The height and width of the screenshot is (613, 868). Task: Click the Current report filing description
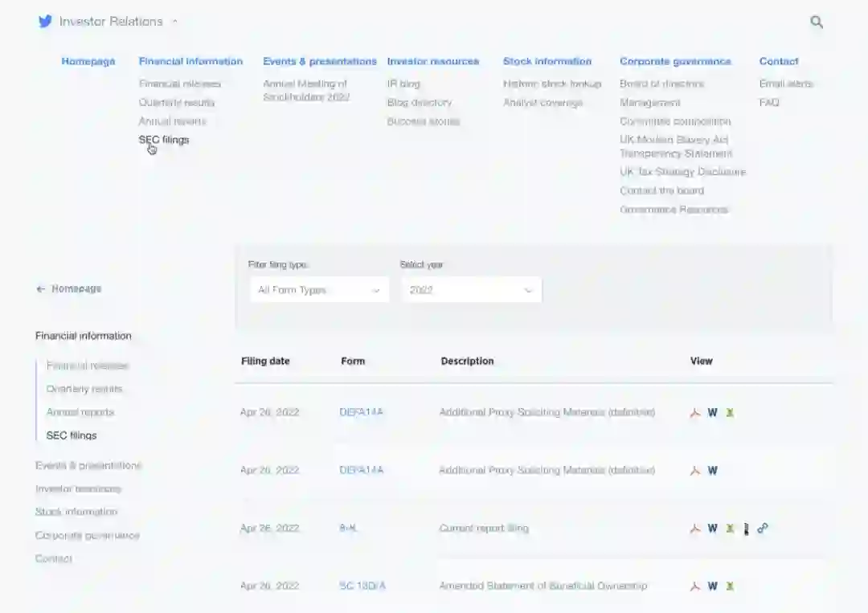coord(484,529)
